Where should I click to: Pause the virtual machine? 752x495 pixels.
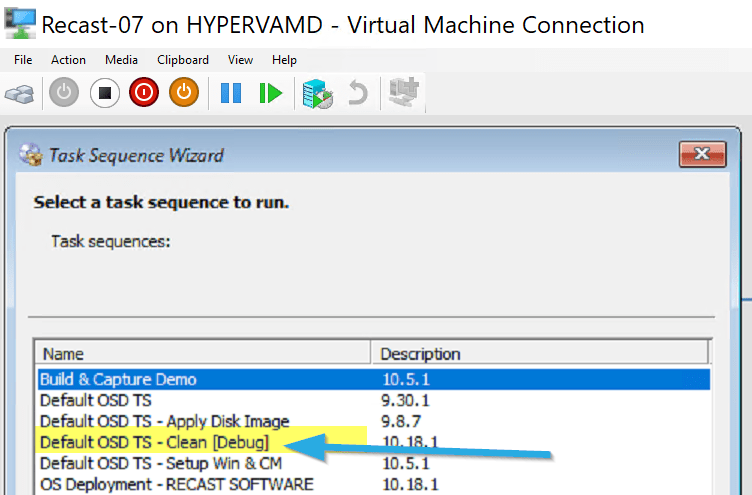click(231, 94)
